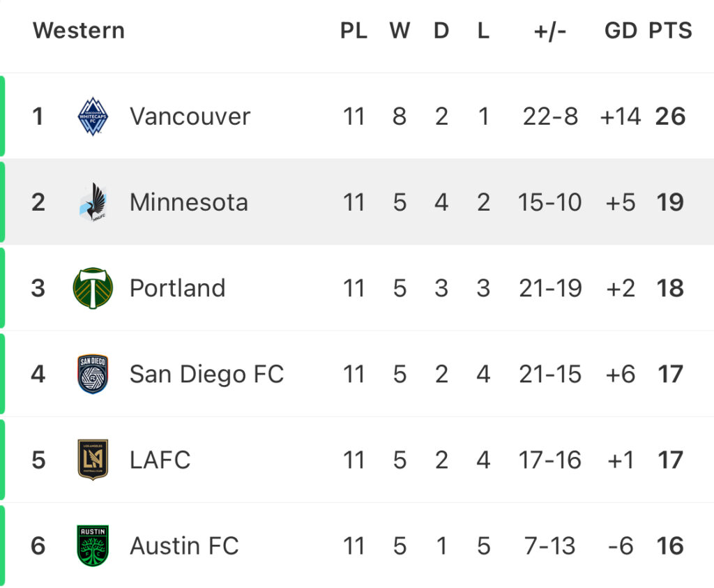Click the San Diego FC badge

[x=93, y=374]
